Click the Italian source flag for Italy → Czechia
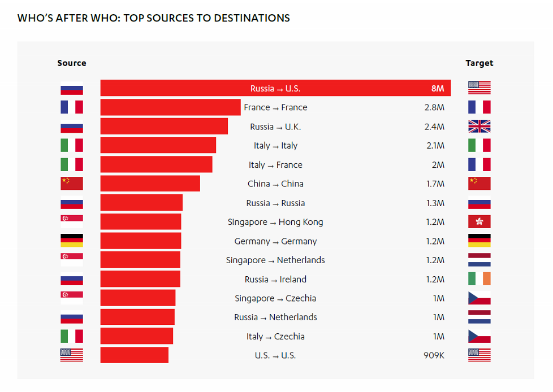 (72, 336)
